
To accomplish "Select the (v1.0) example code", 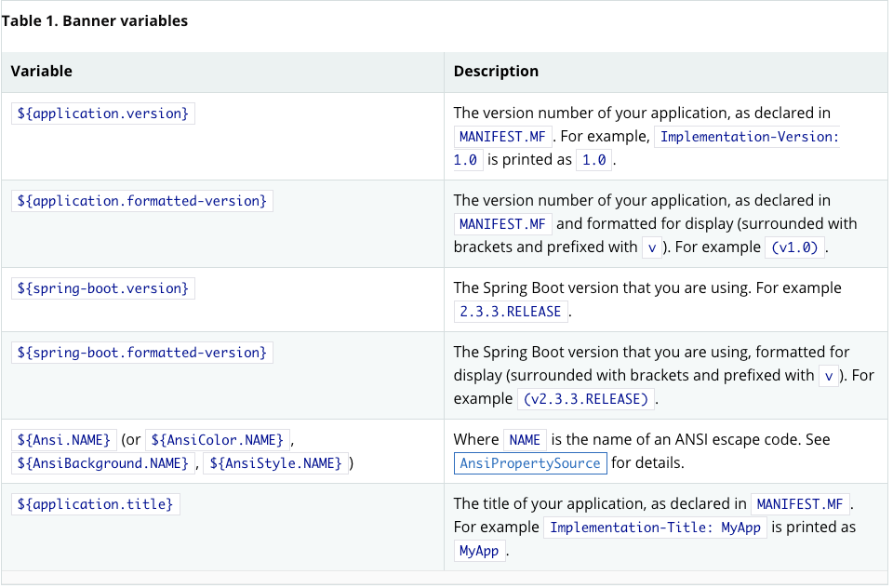I will 794,247.
